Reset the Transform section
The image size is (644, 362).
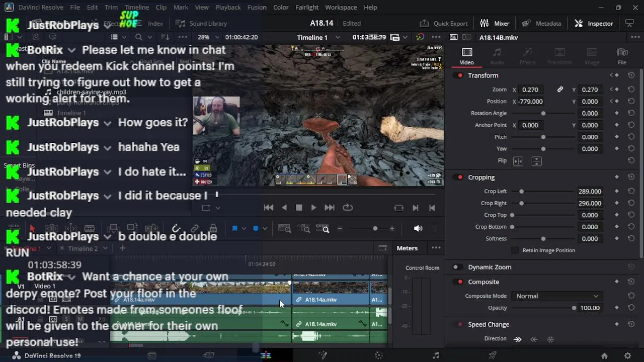[631, 75]
